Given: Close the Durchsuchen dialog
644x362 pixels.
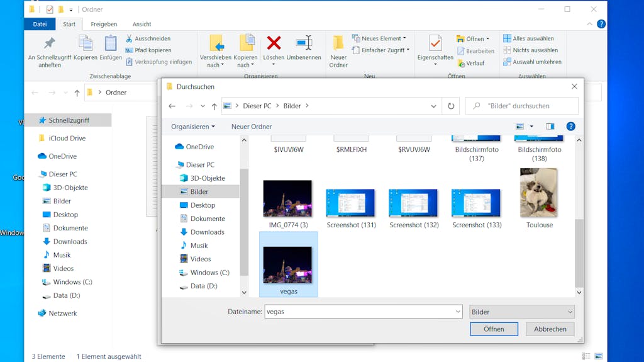Looking at the screenshot, I should (574, 86).
